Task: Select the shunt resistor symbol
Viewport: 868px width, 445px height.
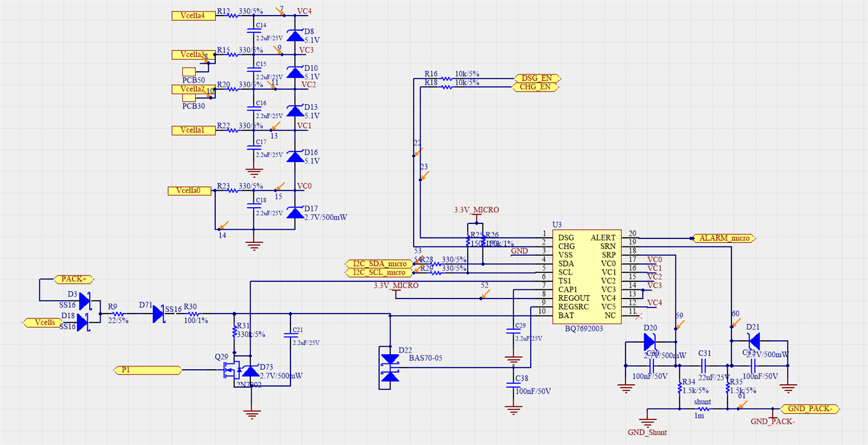Action: click(703, 409)
